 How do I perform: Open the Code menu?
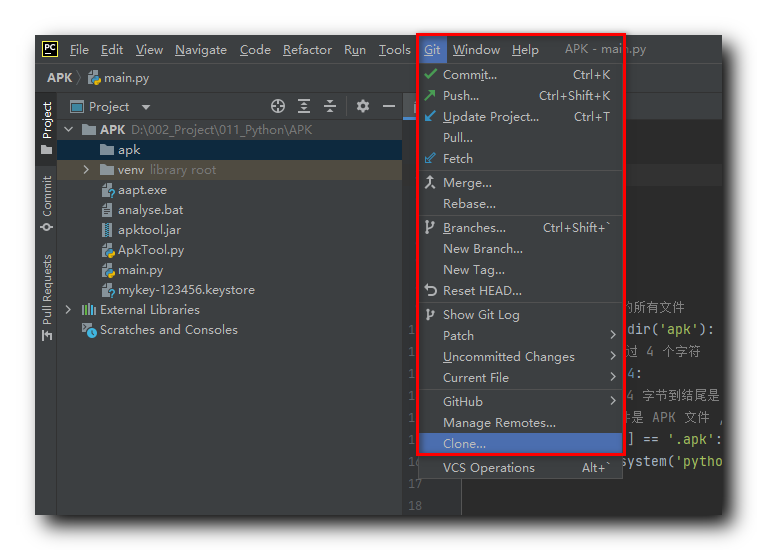click(x=255, y=50)
